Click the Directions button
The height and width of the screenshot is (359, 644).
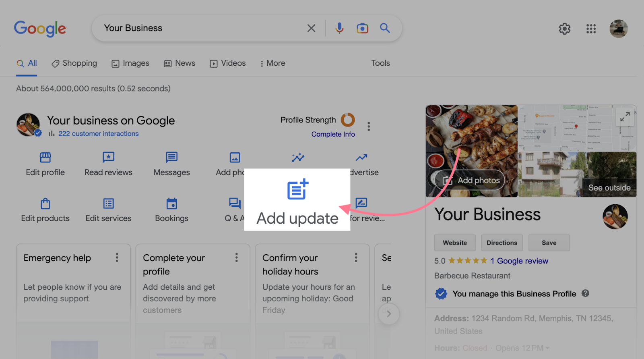click(x=502, y=243)
